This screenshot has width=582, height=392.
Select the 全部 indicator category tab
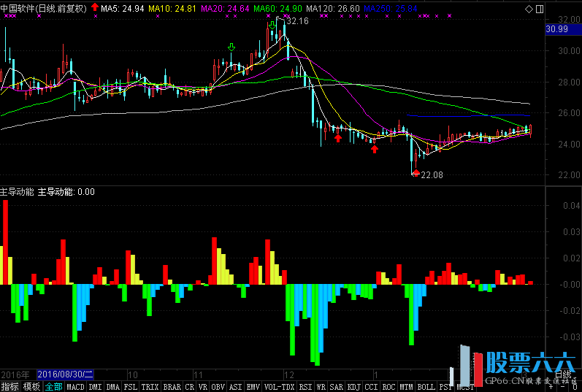[53, 387]
